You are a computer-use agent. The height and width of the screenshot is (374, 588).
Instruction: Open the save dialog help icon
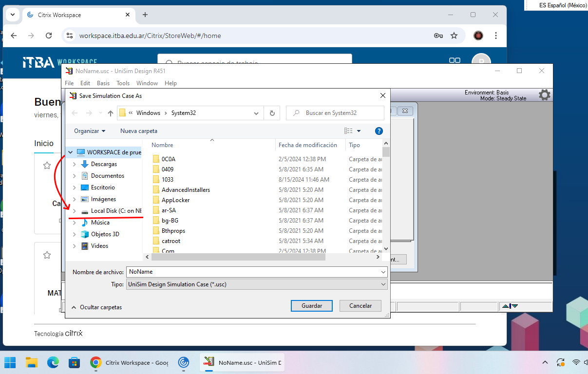[x=379, y=131]
